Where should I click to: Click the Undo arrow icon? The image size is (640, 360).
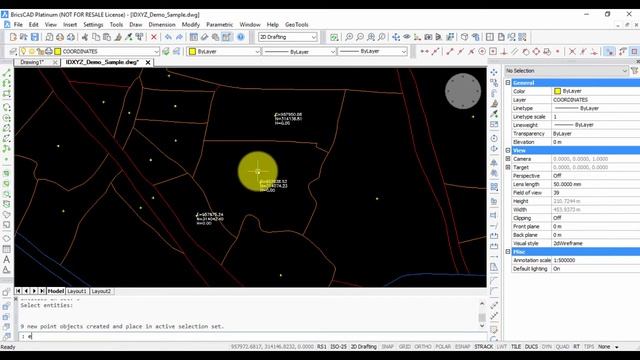[x=168, y=37]
